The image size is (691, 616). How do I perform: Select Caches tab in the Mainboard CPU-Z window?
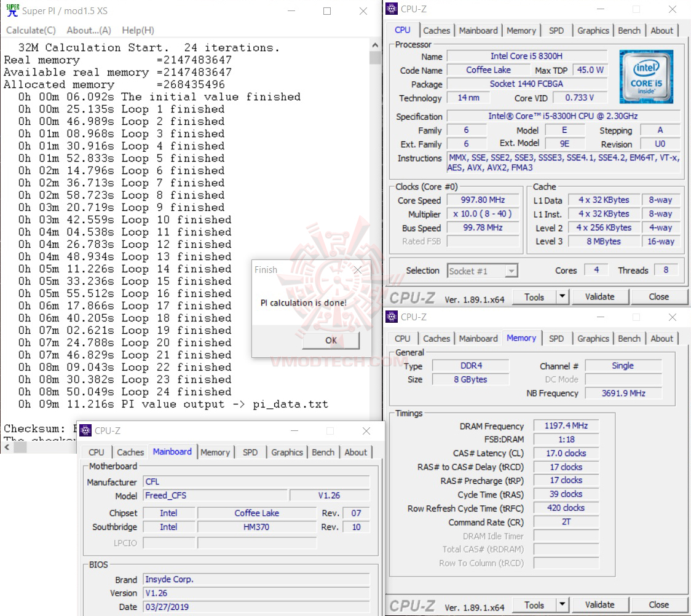click(130, 452)
